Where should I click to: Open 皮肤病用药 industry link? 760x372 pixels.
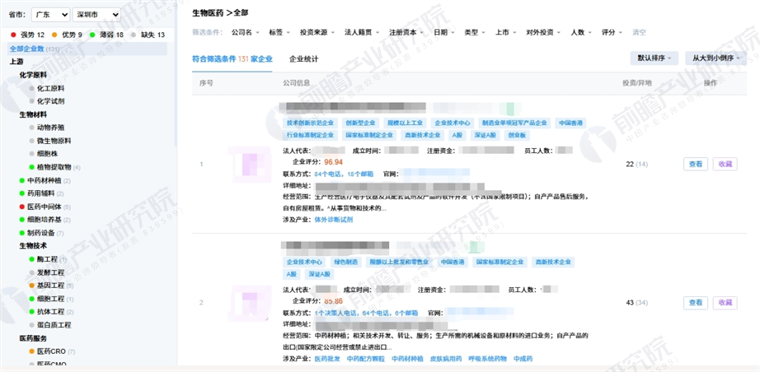click(x=445, y=359)
